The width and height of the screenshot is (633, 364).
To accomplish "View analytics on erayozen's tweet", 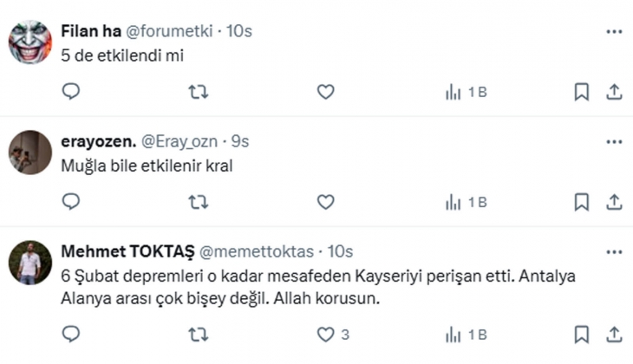I will (465, 202).
